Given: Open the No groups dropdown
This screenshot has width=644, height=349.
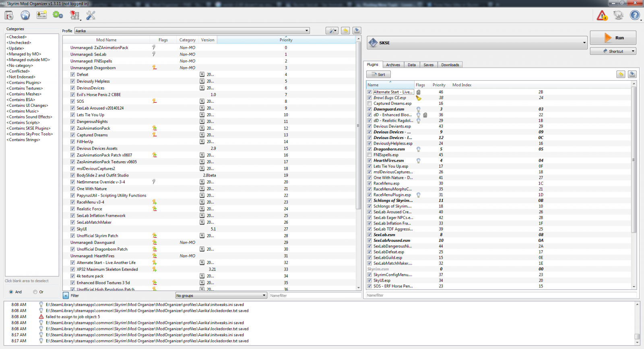Looking at the screenshot, I should coord(221,295).
